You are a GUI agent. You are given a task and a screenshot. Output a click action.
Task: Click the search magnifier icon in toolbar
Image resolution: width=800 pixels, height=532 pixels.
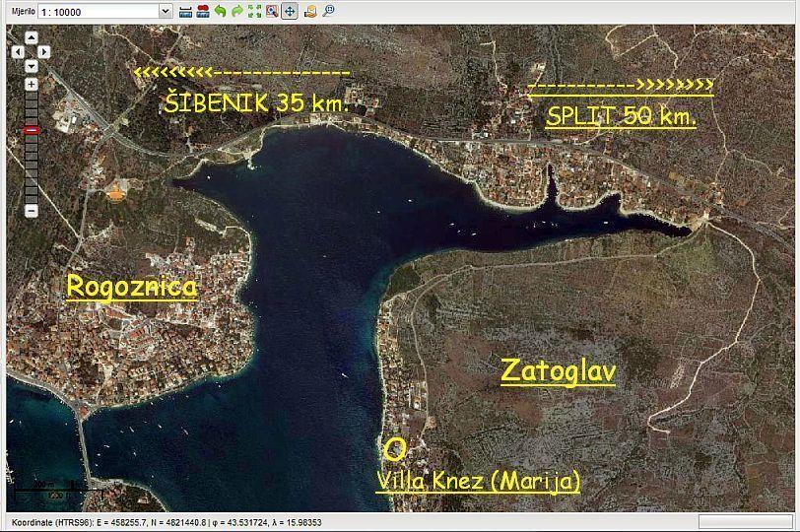click(x=328, y=11)
